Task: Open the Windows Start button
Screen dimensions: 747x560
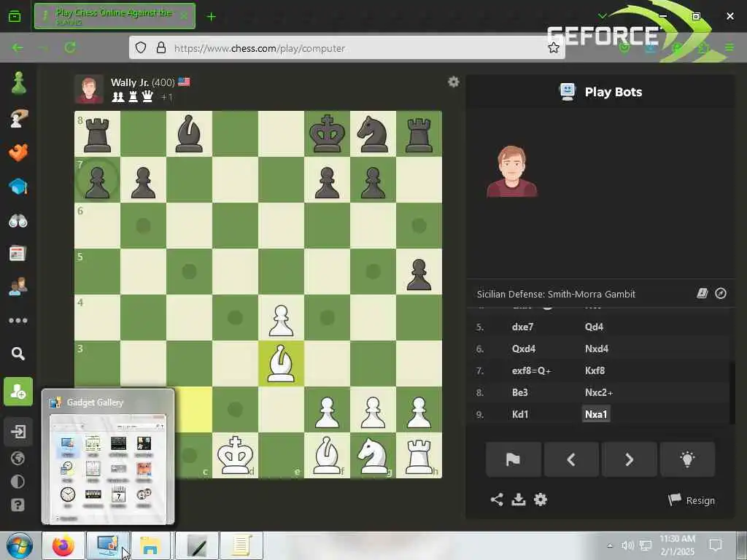Action: [x=19, y=545]
